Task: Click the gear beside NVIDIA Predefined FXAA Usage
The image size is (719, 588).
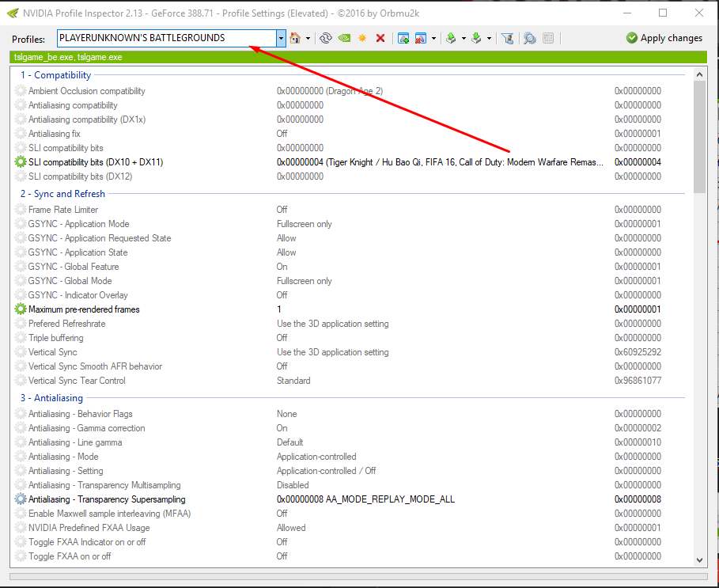Action: tap(21, 527)
